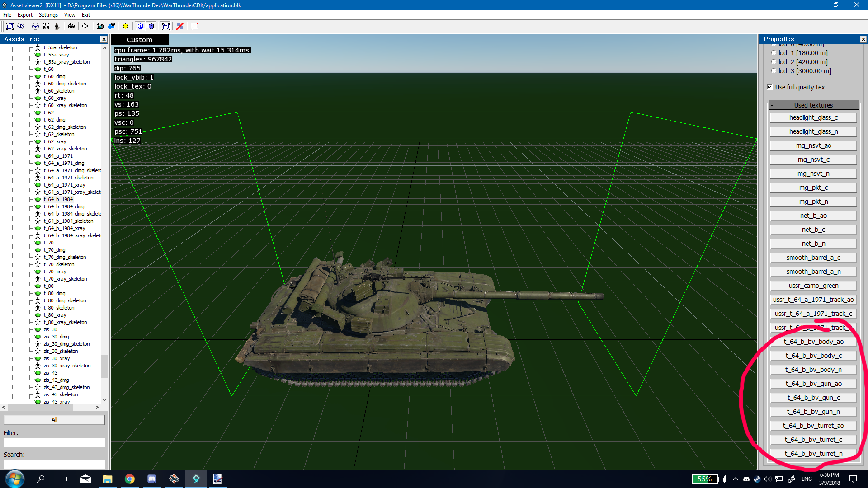Click the standing person character icon

pos(57,26)
